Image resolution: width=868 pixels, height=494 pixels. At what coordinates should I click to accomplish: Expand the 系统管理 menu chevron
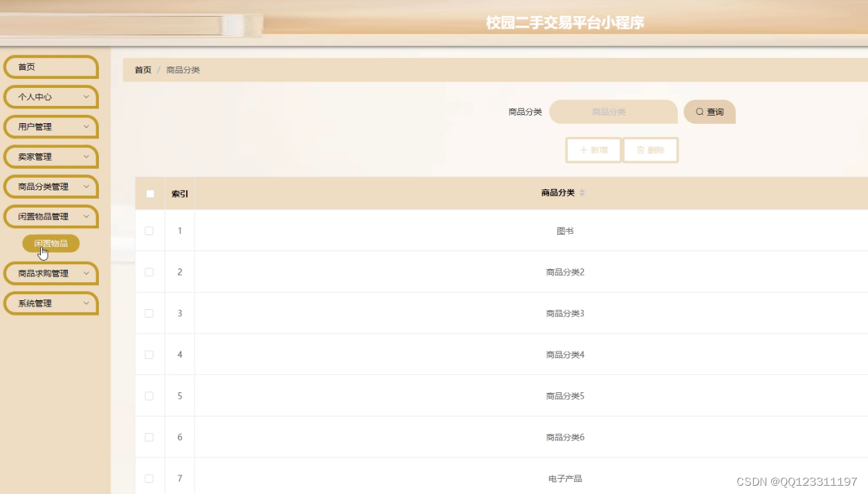[86, 303]
